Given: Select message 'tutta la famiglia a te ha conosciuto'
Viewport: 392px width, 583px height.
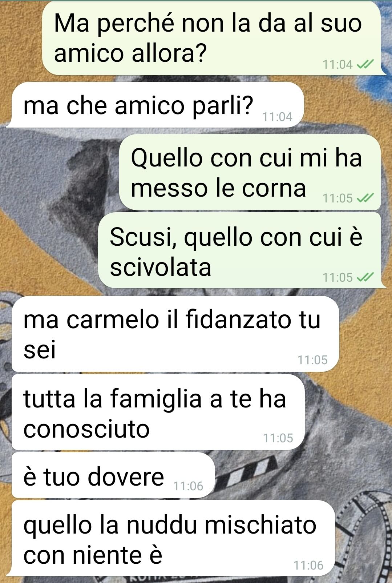Looking at the screenshot, I should pyautogui.click(x=158, y=412).
